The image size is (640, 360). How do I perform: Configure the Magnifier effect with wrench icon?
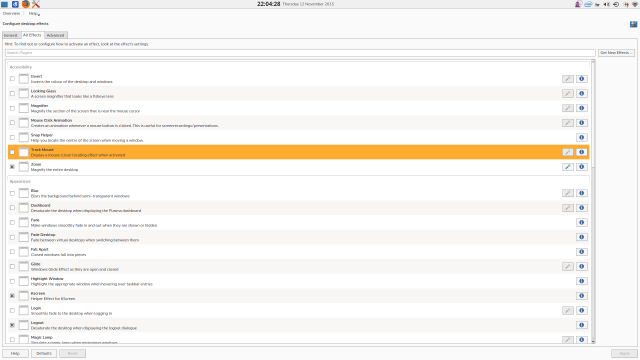568,108
